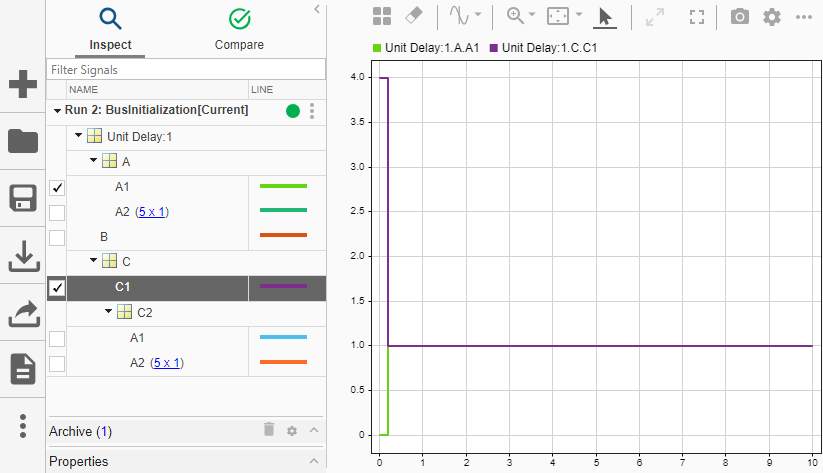The height and width of the screenshot is (473, 823).
Task: Click the Unit Delay:1 bus grid icon
Action: [94, 136]
